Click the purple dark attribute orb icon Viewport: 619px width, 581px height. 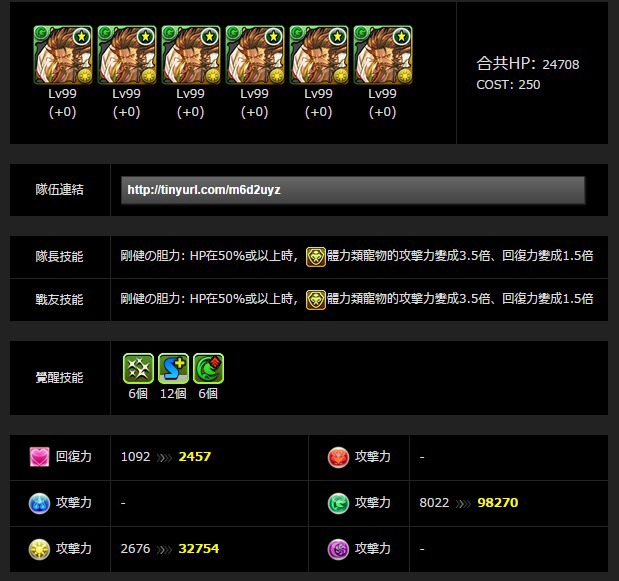coord(338,549)
